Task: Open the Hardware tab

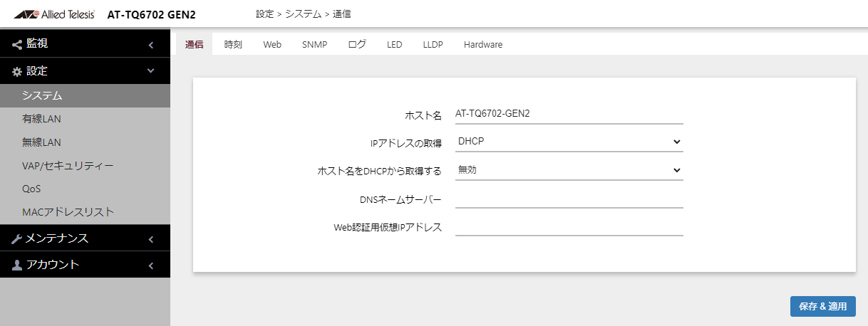Action: tap(482, 44)
